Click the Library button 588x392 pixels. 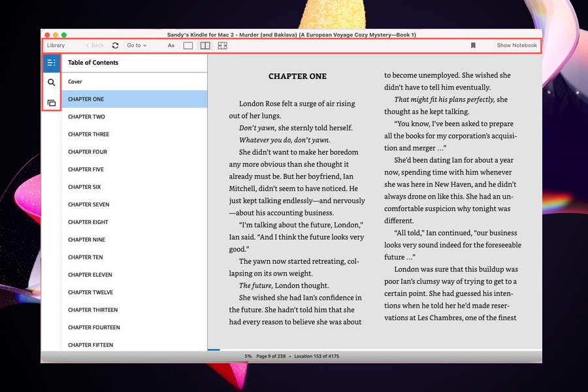click(56, 46)
